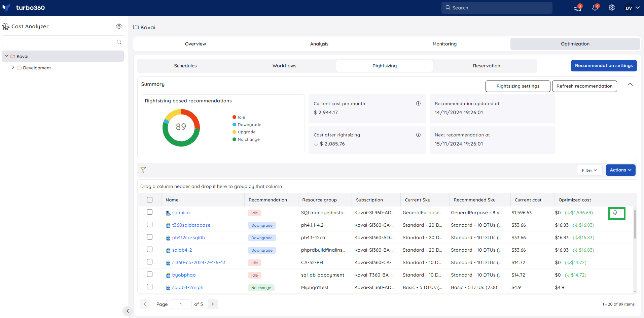
Task: Toggle the select-all header checkbox
Action: 150,200
